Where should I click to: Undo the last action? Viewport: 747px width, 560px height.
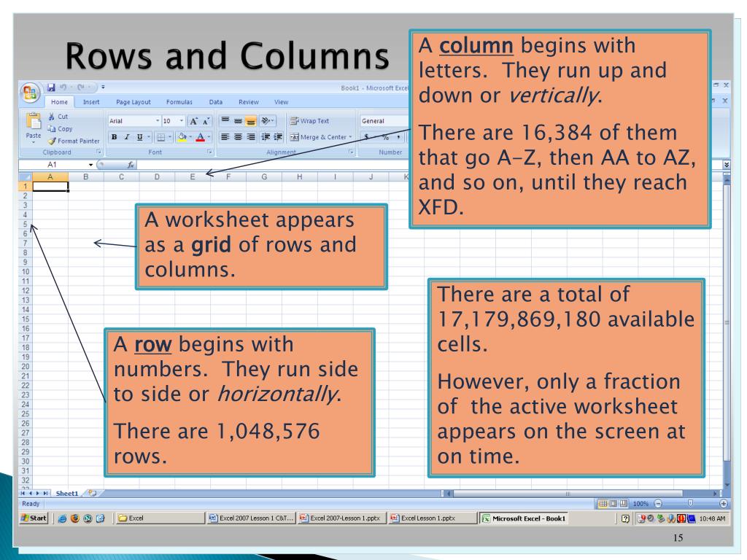(x=63, y=87)
